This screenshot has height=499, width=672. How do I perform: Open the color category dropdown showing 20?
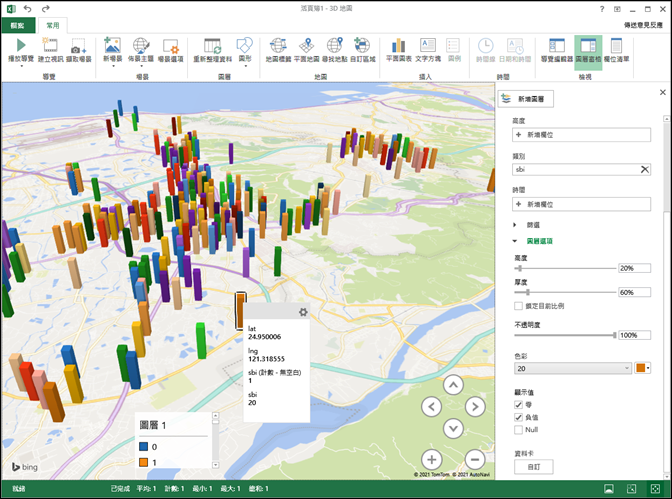pyautogui.click(x=573, y=368)
